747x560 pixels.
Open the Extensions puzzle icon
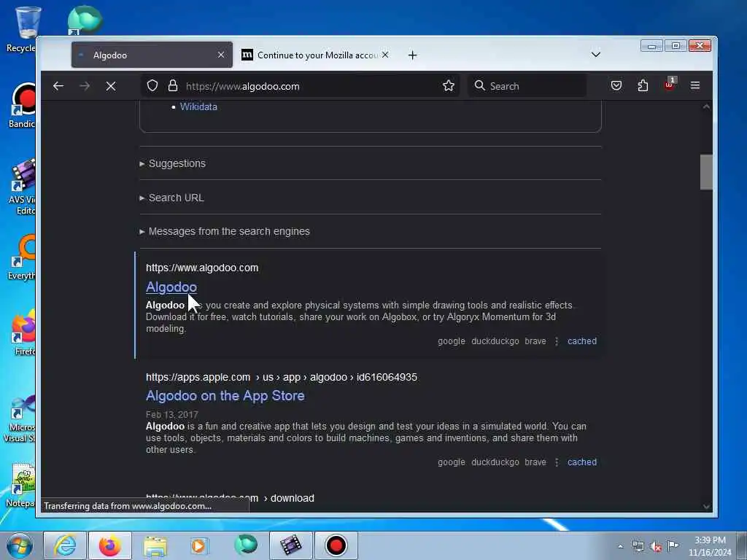pos(643,86)
